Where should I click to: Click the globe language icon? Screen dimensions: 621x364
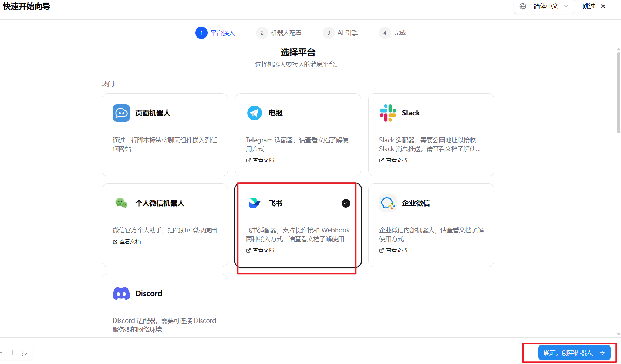[523, 6]
